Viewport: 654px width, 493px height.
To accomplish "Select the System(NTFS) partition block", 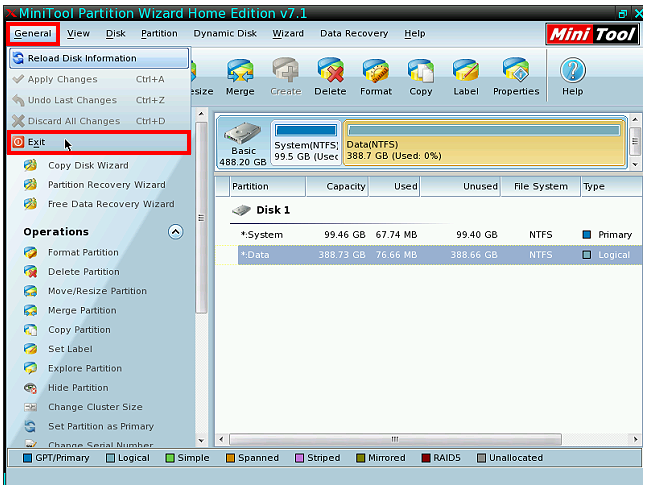I will tap(306, 143).
